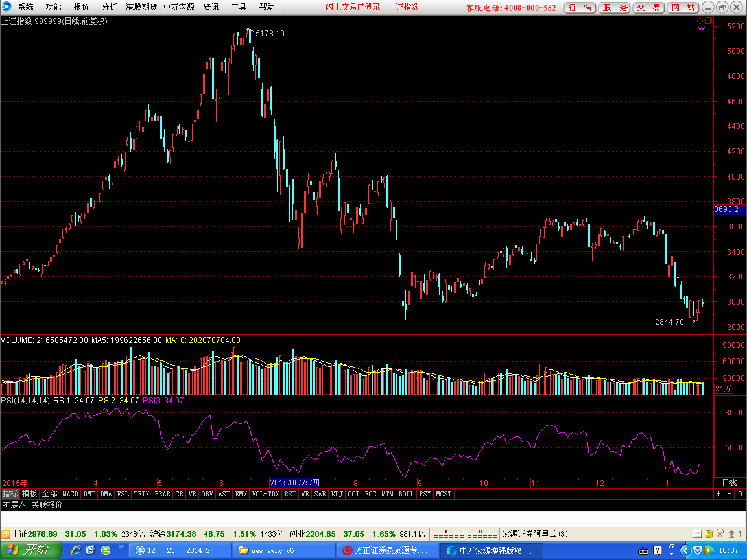Click the orange icon left of 上证 in status bar
This screenshot has height=560, width=747.
click(x=6, y=534)
